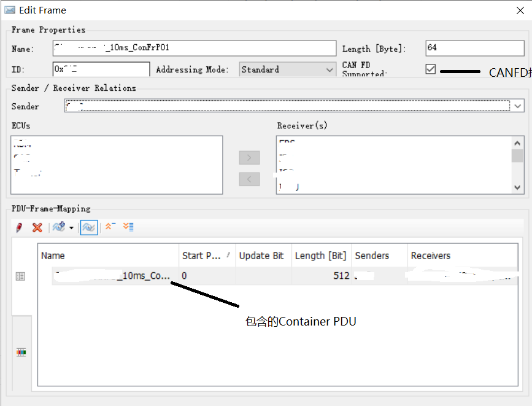Click the move-right arrow button to add receiver
Screen dimensions: 532x406
[x=249, y=158]
